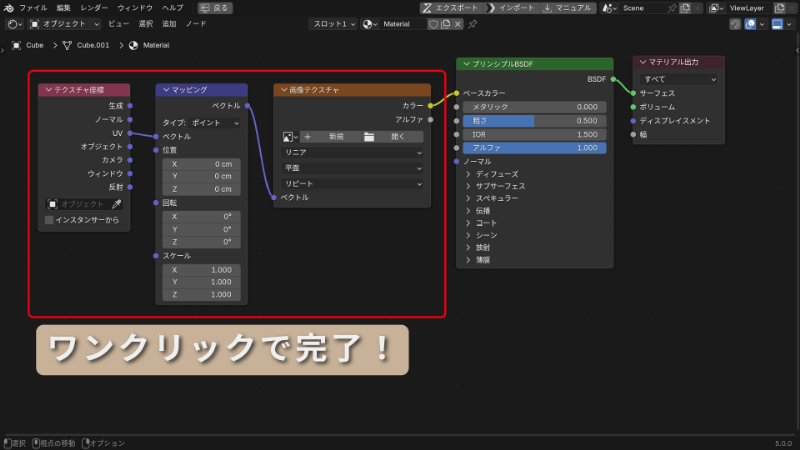Unlink the material with X icon

(x=458, y=24)
